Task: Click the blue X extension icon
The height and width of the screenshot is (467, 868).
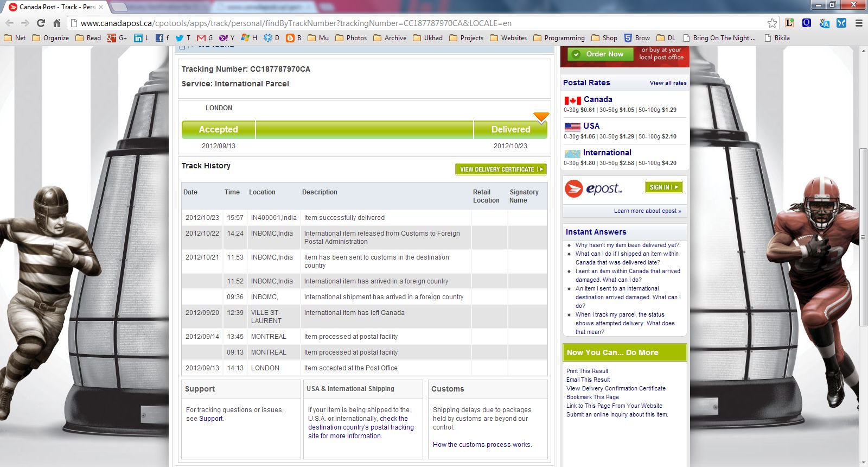Action: [841, 23]
